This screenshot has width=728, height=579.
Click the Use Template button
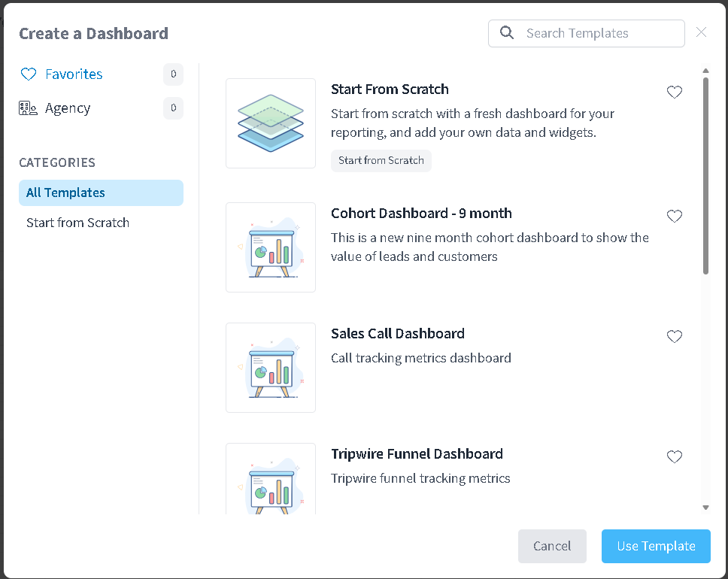pos(656,546)
